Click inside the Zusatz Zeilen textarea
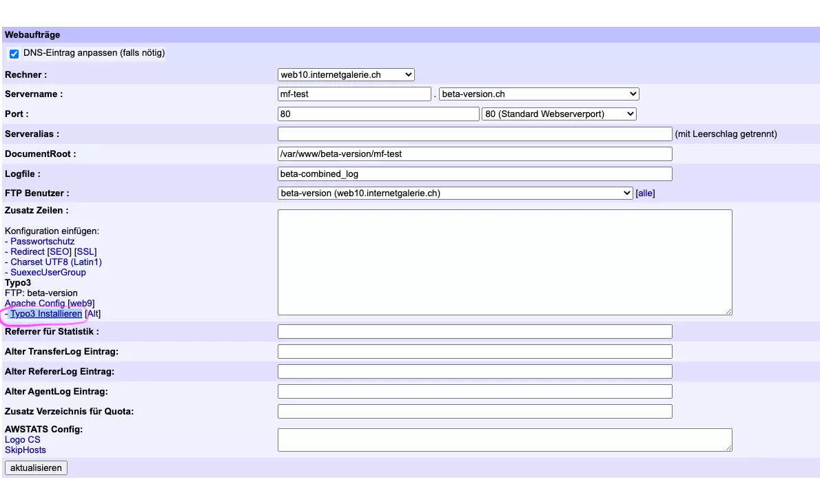 [x=504, y=262]
